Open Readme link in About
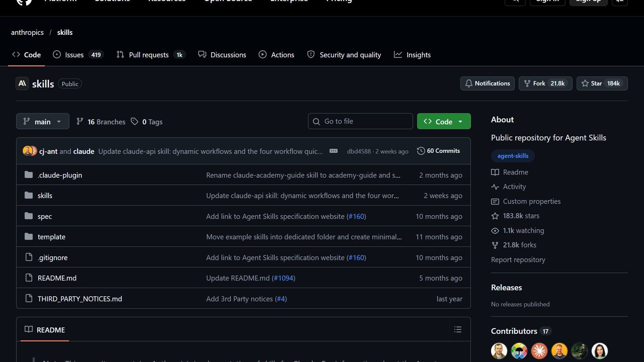 pyautogui.click(x=509, y=172)
